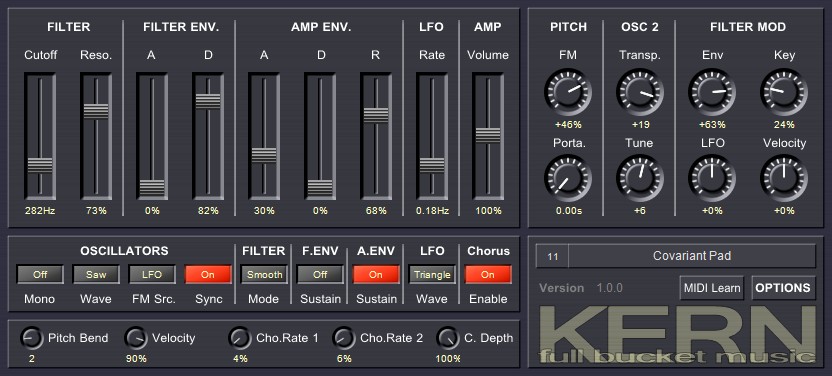
Task: Click the 100% chorus depth value
Action: (x=448, y=358)
